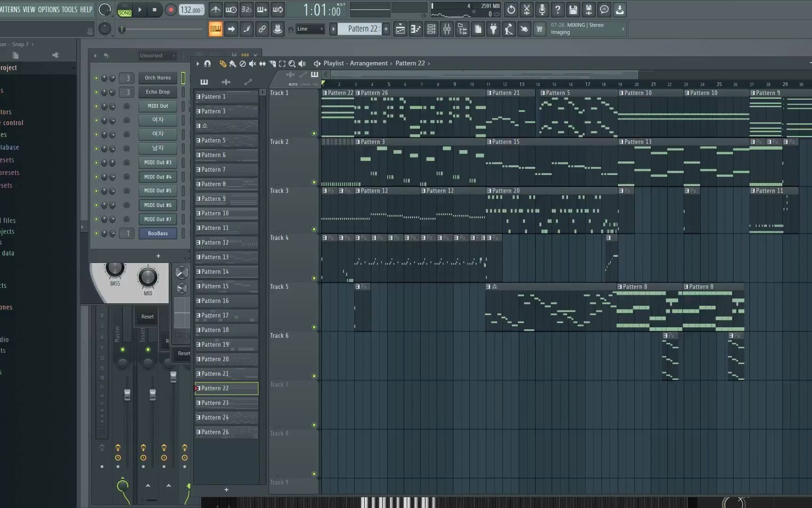The image size is (812, 508).
Task: Select the BooBass channel button
Action: [x=158, y=233]
